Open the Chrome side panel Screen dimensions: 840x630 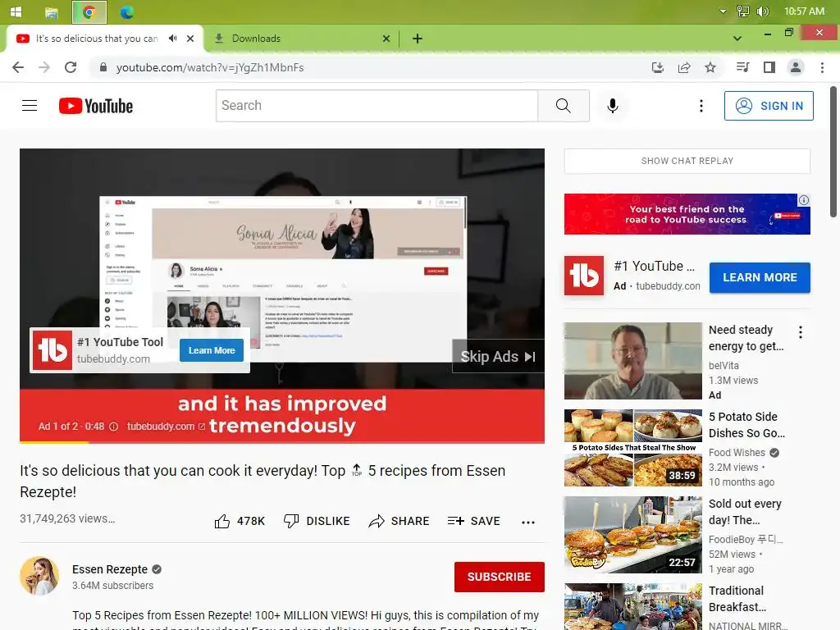[769, 67]
